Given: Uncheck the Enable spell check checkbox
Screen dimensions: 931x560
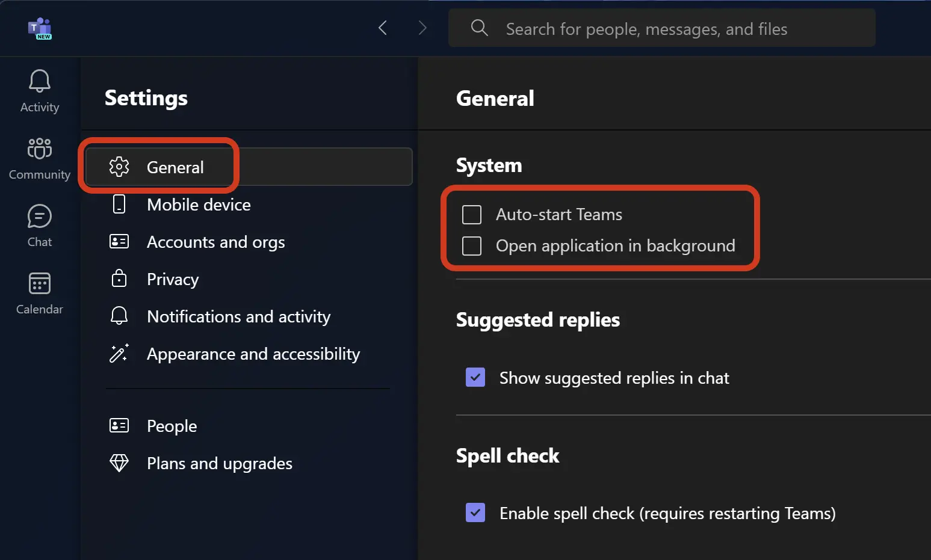Looking at the screenshot, I should (475, 512).
